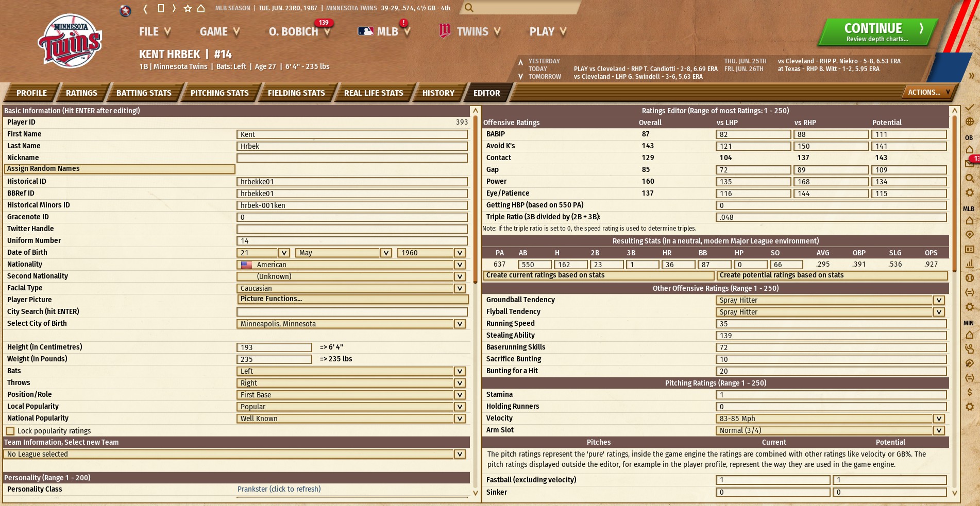Open the ACTIONS... button menu
Viewport: 980px width, 506px height.
(929, 92)
